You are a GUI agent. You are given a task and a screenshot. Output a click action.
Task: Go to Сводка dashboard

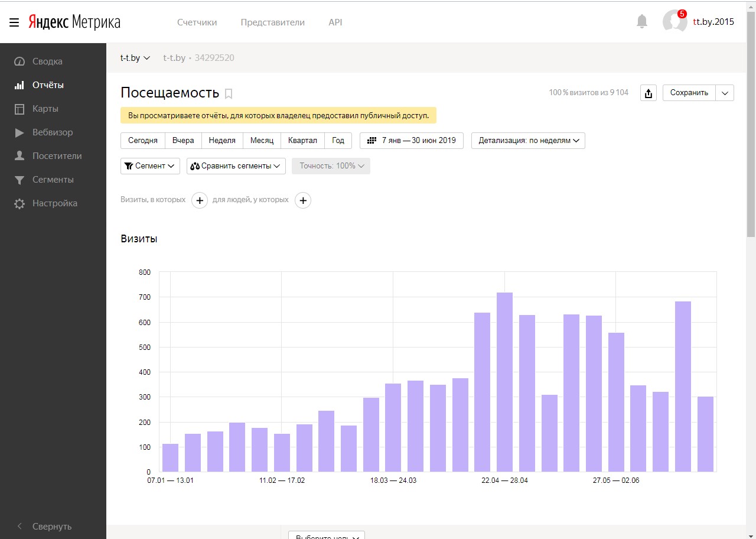pos(47,61)
